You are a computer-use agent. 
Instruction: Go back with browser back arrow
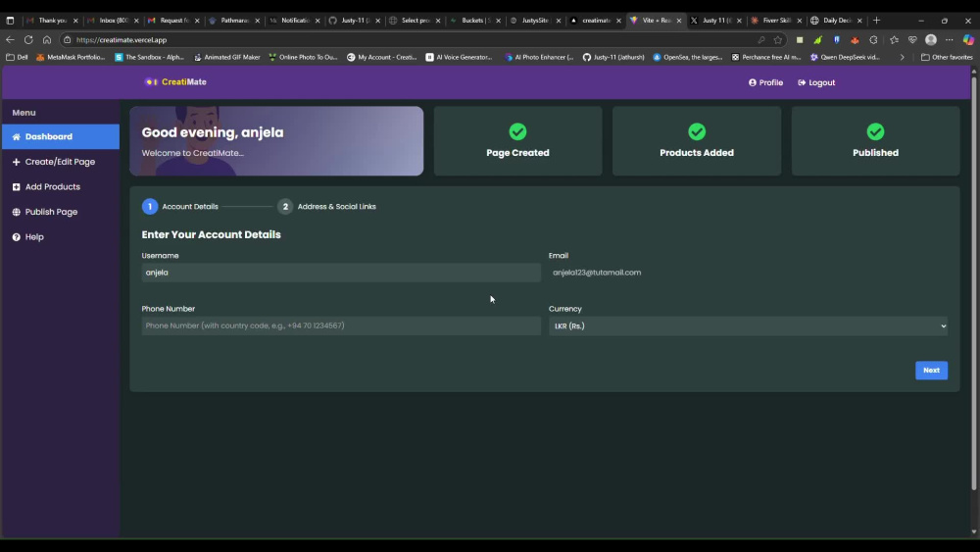click(x=10, y=39)
